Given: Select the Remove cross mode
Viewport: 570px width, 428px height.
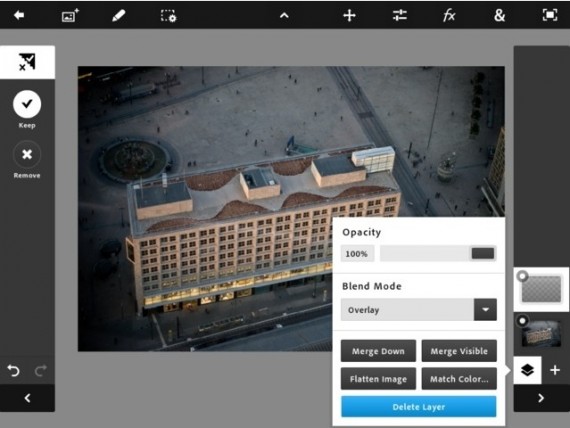Looking at the screenshot, I should pos(27,155).
